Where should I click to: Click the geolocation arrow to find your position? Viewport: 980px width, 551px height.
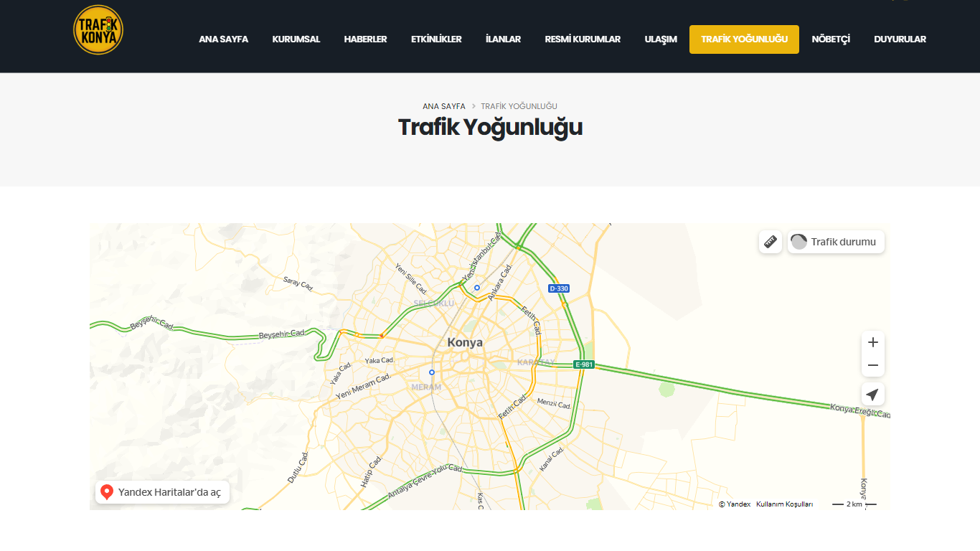[872, 394]
